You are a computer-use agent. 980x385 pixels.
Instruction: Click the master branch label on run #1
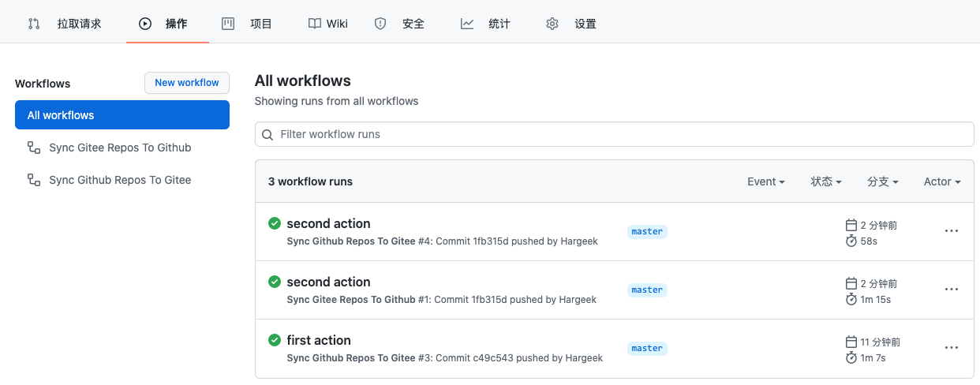click(647, 290)
